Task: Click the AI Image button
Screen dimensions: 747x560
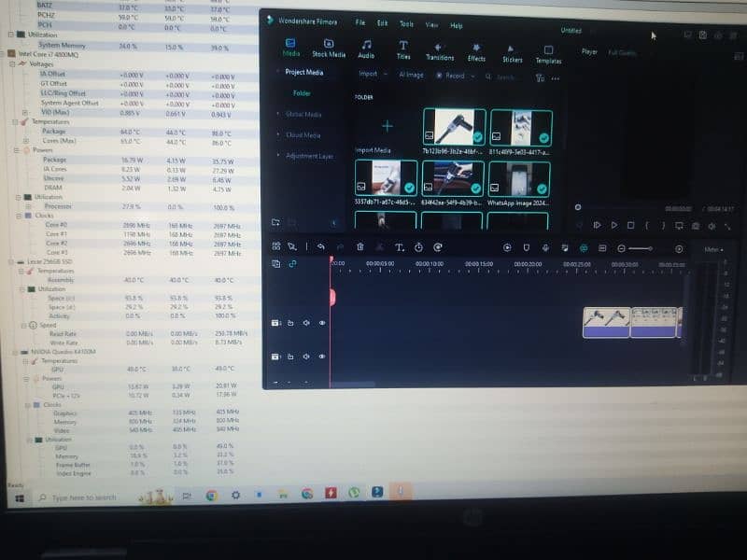Action: pos(411,75)
